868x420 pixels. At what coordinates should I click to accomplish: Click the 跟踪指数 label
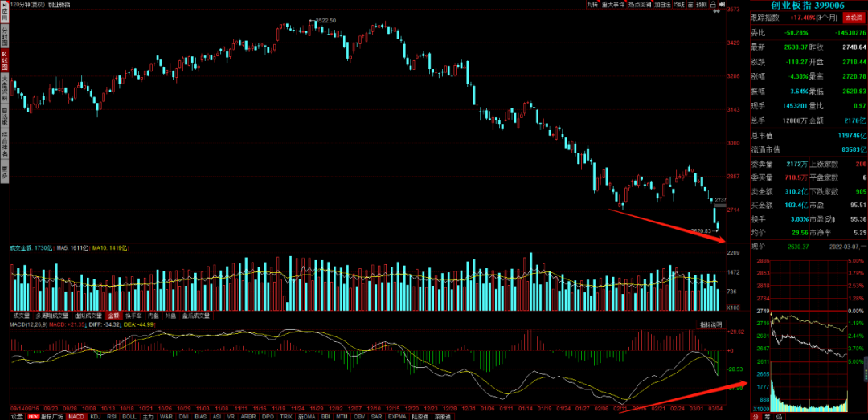pyautogui.click(x=764, y=18)
